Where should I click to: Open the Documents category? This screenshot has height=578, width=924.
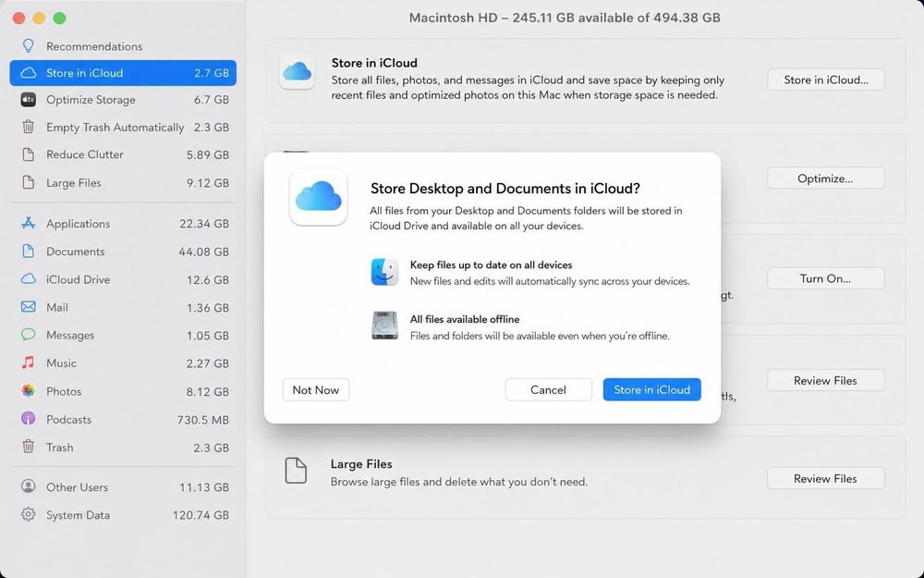click(x=123, y=252)
